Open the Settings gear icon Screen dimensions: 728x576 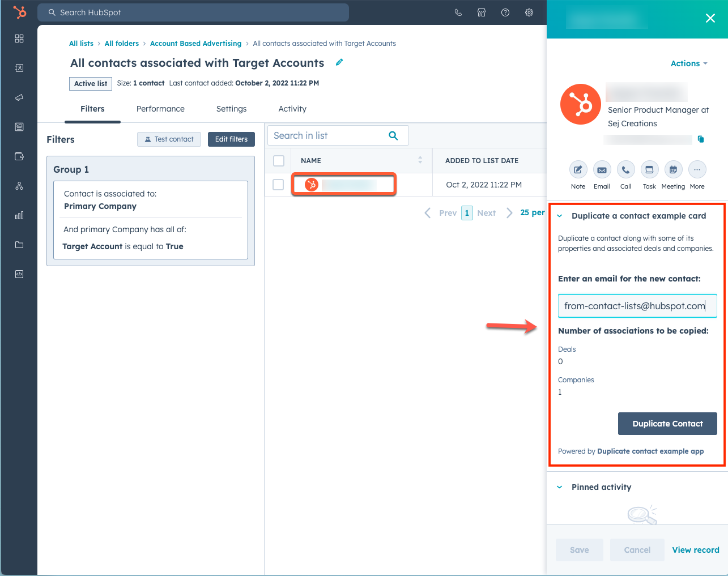click(x=529, y=12)
